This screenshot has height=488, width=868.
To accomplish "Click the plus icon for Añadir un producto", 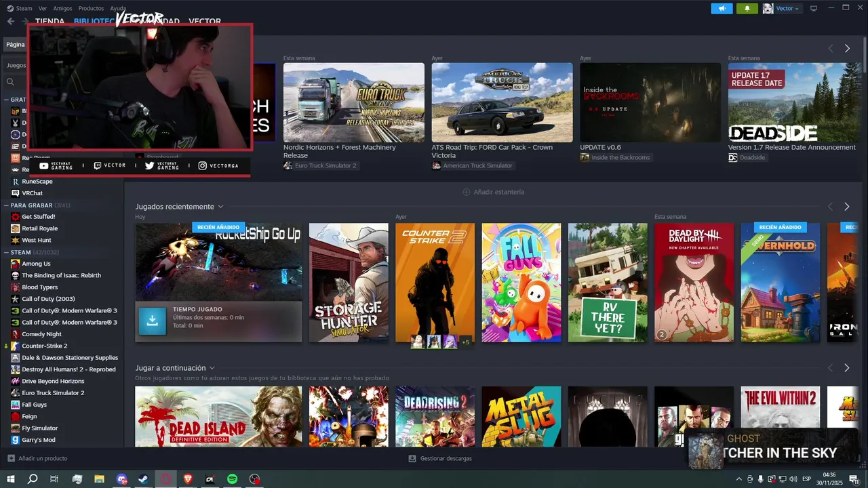I will 11,458.
